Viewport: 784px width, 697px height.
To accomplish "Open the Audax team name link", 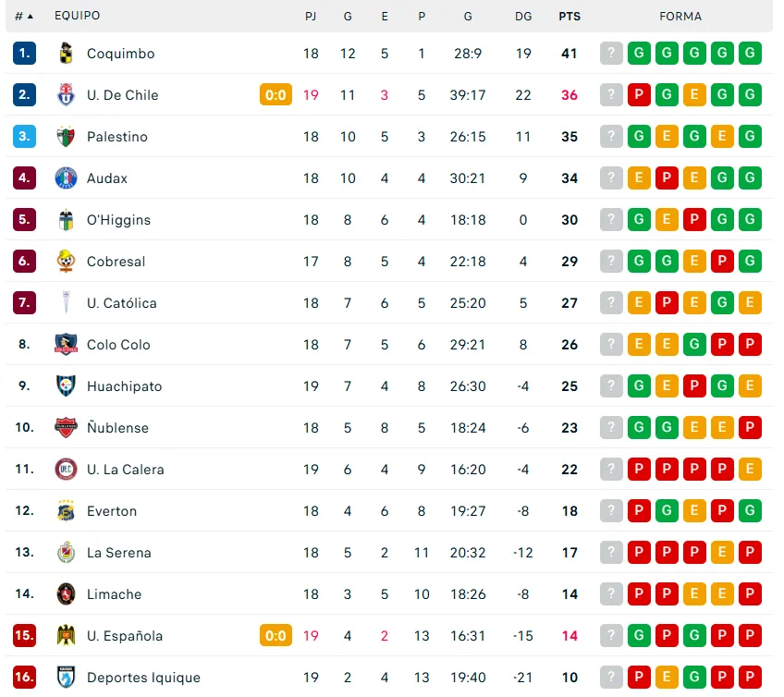I will [107, 178].
